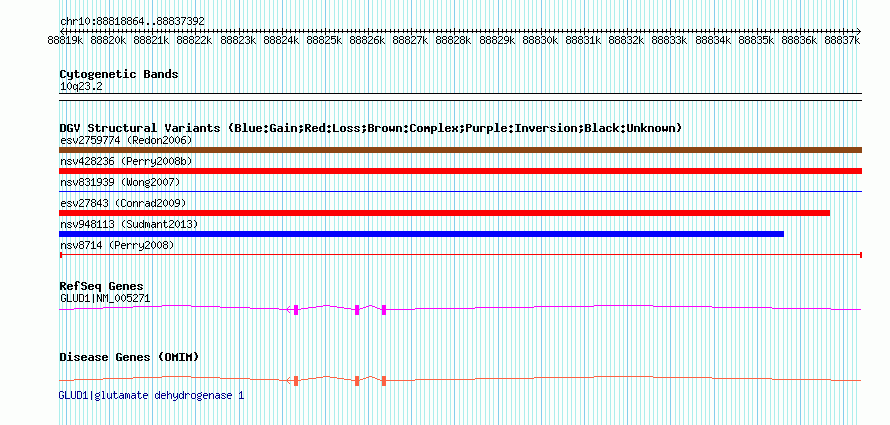Click the 88822k ruler tick label
890x425 pixels.
pyautogui.click(x=195, y=40)
